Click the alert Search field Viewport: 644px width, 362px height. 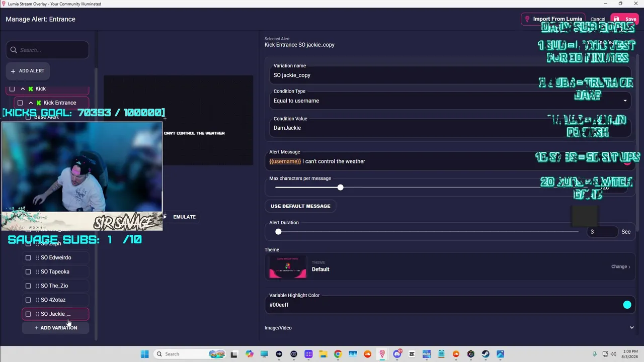47,50
